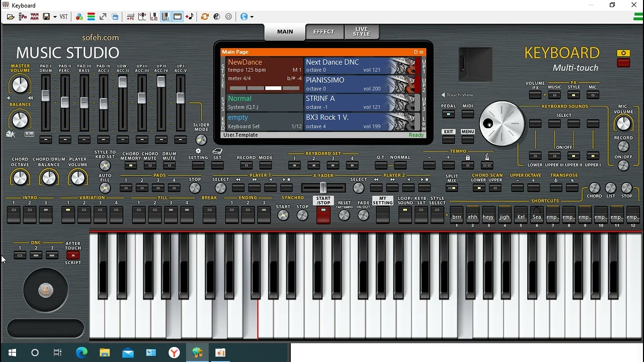
Task: Click the add note icon
Action: (x=189, y=17)
